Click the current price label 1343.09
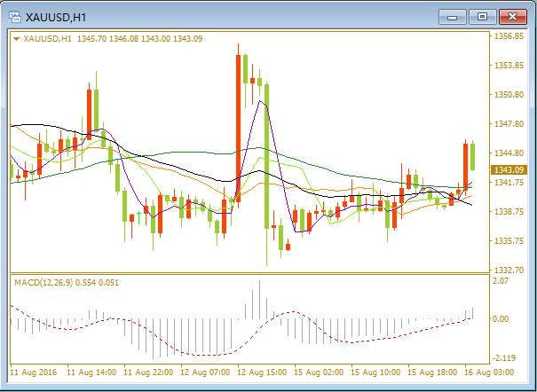This screenshot has height=392, width=537. [509, 169]
